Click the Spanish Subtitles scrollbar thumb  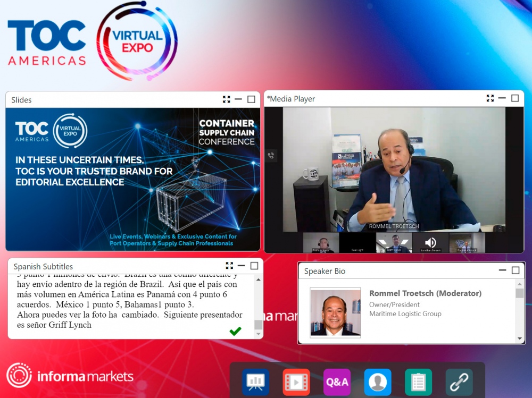259,325
